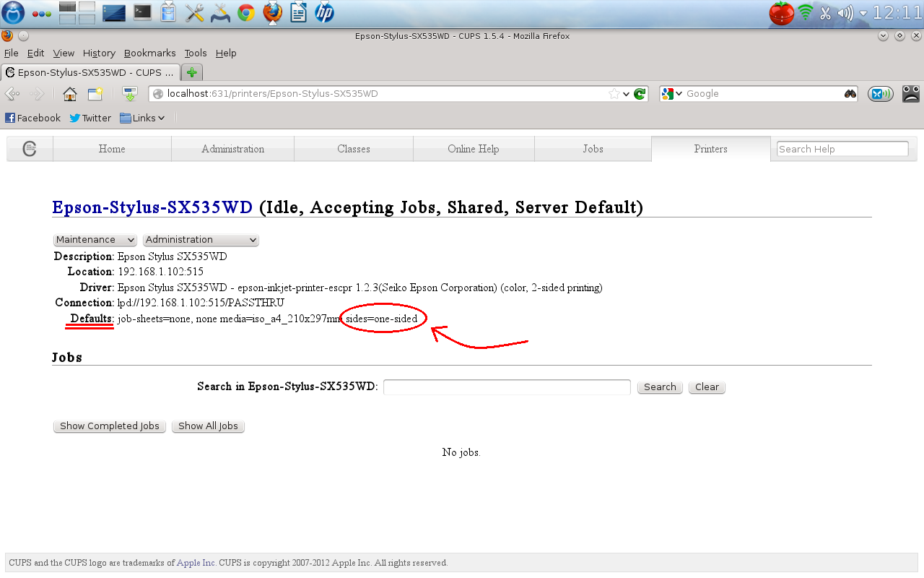
Task: Open the URL history dropdown arrow
Action: [x=626, y=94]
